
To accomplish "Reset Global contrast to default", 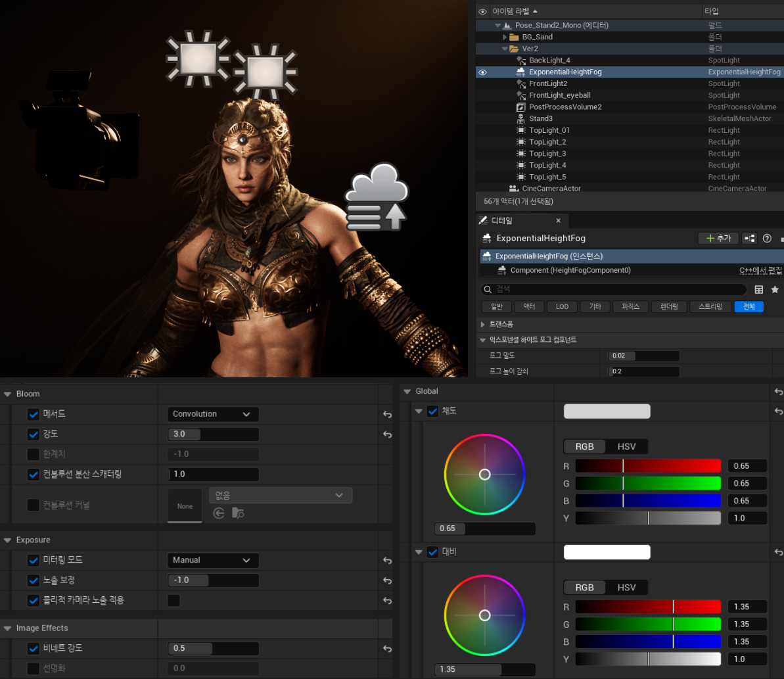I will click(x=779, y=553).
